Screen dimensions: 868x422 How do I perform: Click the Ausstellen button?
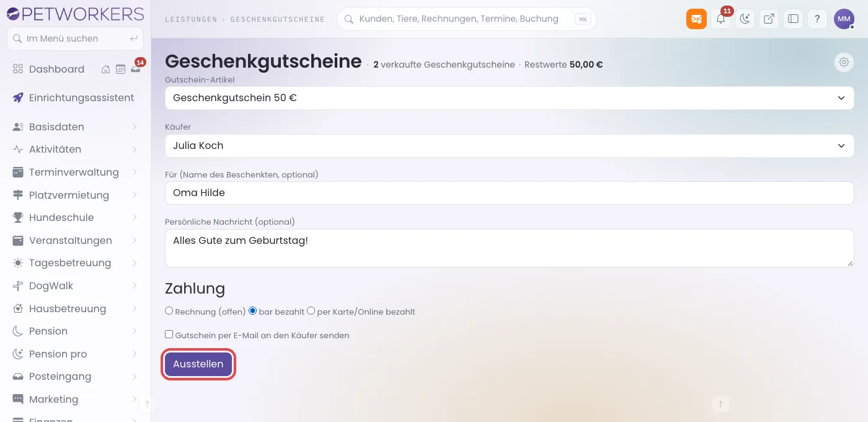point(198,364)
